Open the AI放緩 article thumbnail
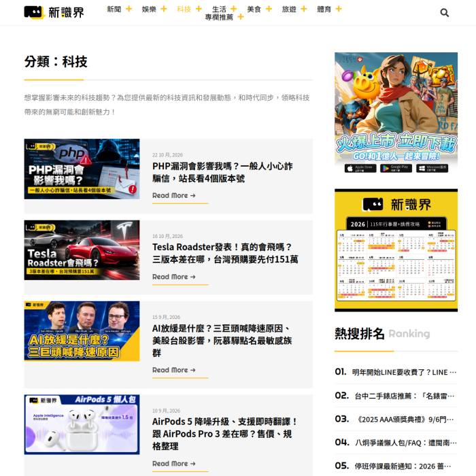The image size is (476, 476). point(82,331)
